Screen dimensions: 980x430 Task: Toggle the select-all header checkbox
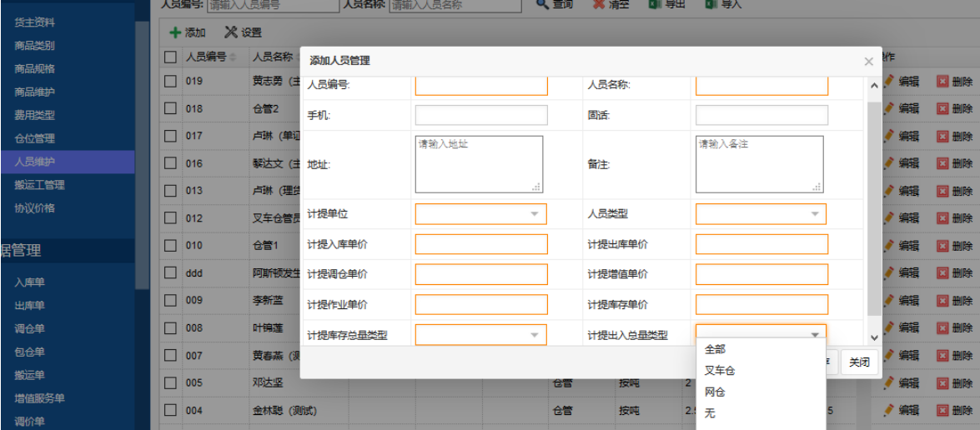pos(170,57)
